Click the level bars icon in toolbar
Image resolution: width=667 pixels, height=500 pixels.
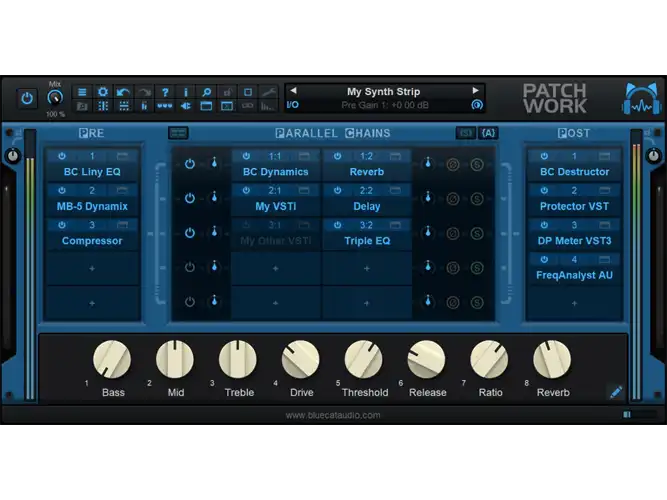point(268,106)
